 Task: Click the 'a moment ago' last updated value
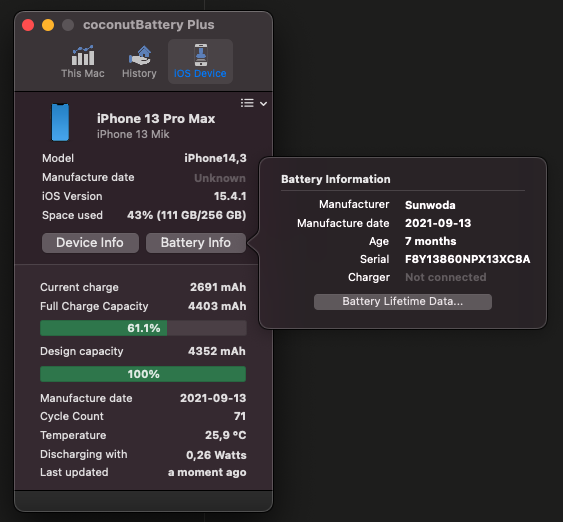point(207,472)
